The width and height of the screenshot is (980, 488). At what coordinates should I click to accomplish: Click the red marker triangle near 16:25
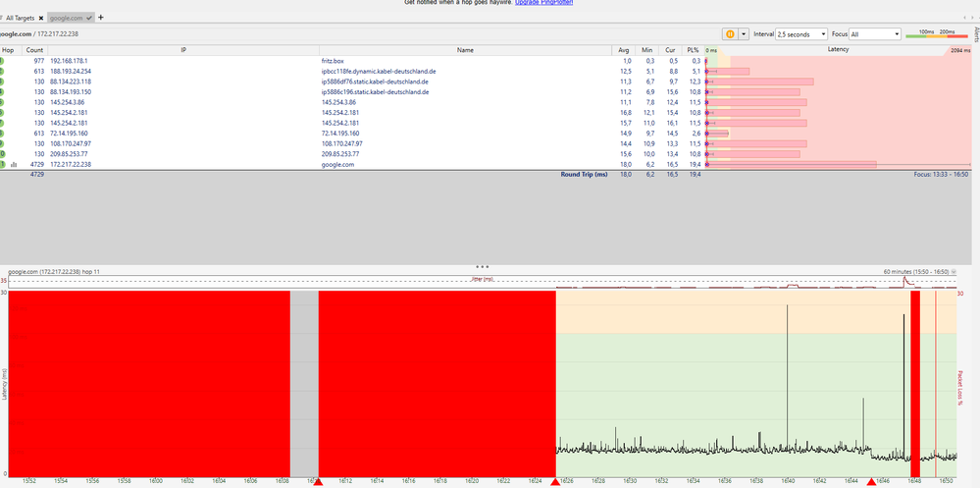pos(555,482)
